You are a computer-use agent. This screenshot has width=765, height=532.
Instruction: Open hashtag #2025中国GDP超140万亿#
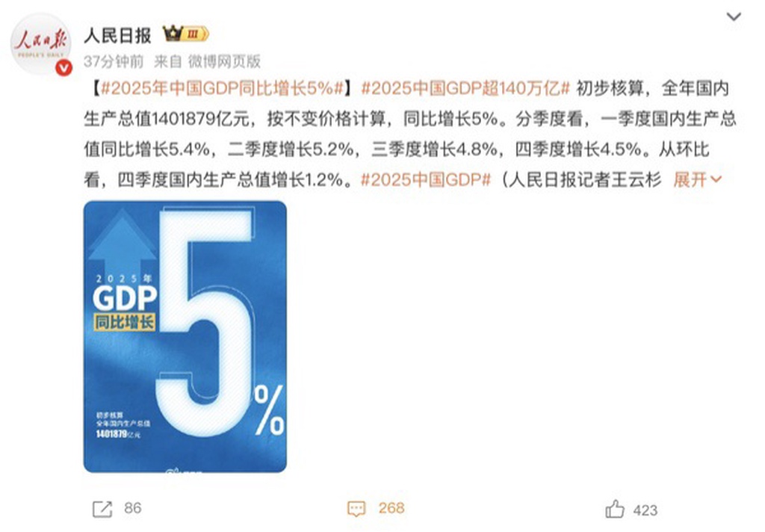coord(465,88)
